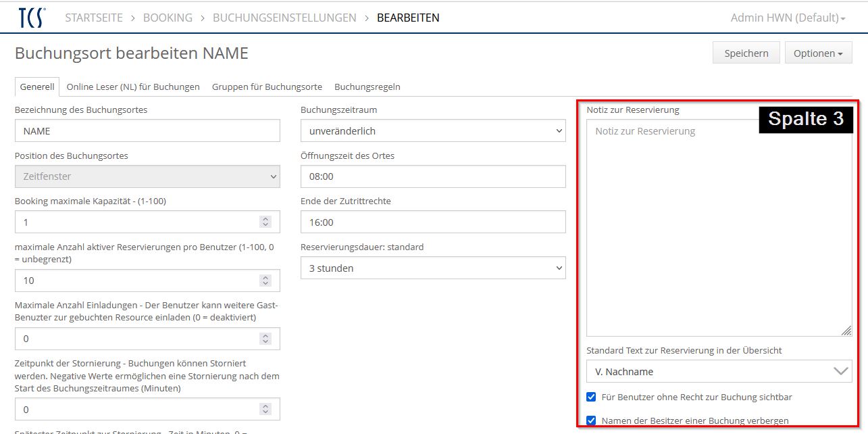Open Admin HWN (Default) user menu
The image size is (868, 434).
pyautogui.click(x=788, y=18)
